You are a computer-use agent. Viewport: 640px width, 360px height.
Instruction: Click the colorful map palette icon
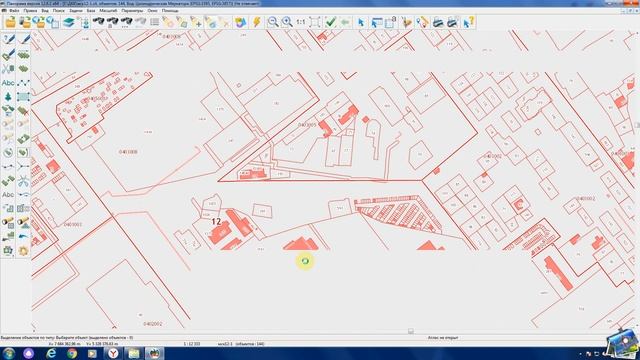click(240, 22)
